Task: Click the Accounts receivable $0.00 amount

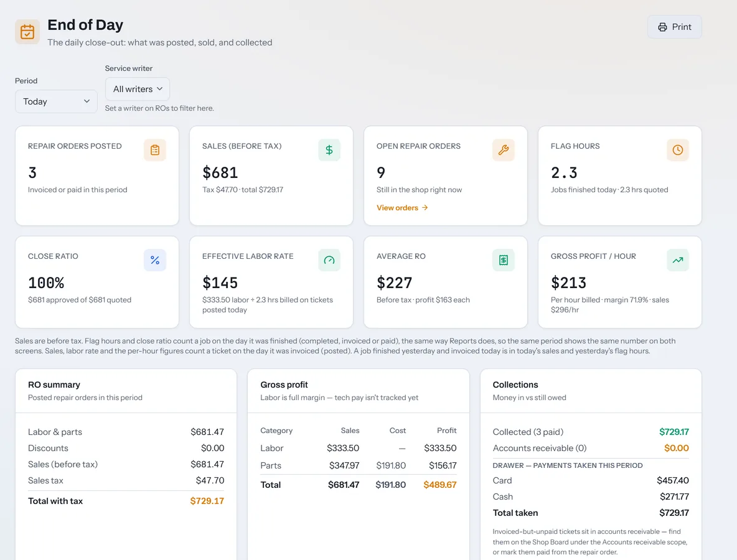Action: click(x=677, y=448)
